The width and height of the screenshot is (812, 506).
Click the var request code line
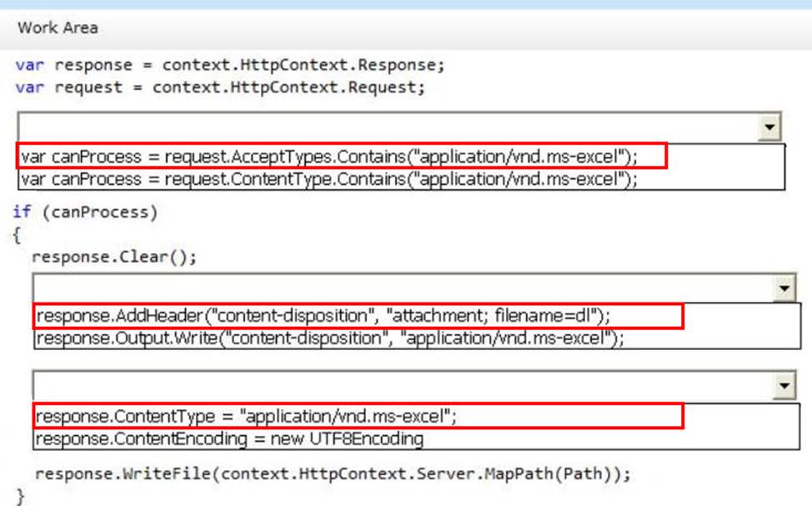pyautogui.click(x=220, y=87)
